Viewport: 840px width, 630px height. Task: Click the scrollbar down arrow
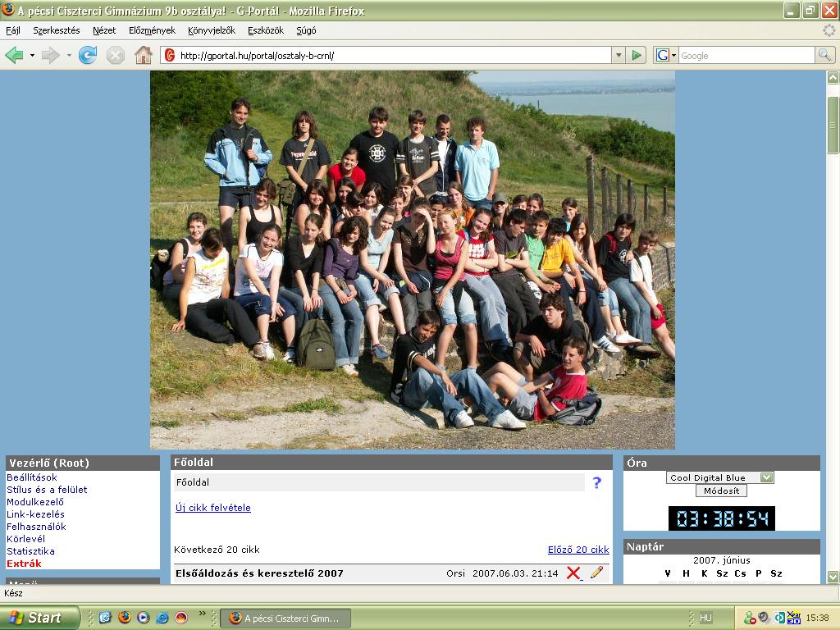(833, 577)
